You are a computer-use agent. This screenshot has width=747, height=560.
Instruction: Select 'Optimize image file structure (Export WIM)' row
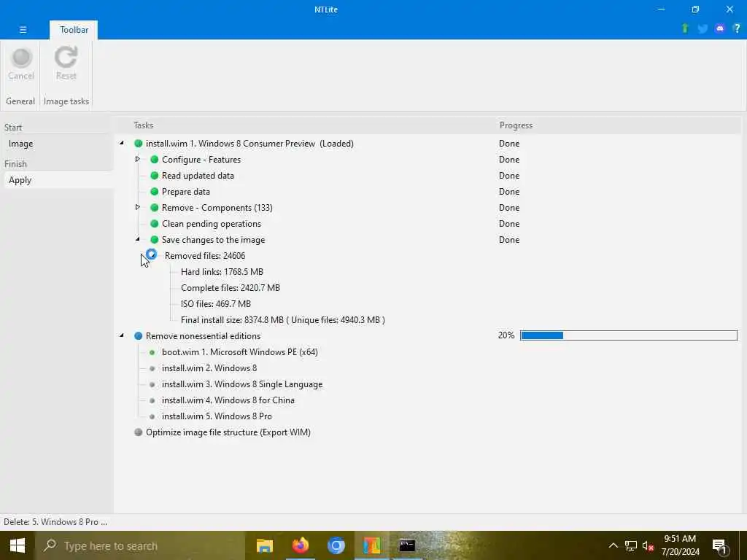click(x=228, y=432)
